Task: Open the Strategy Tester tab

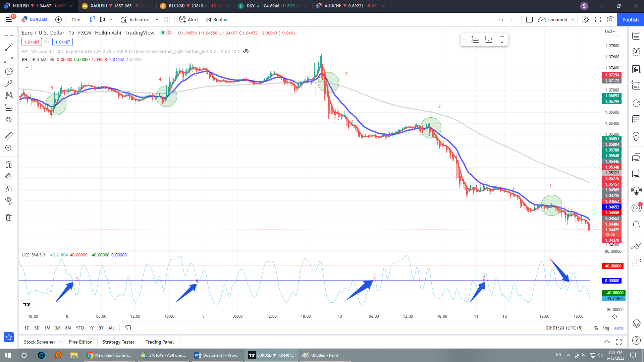Action: point(118,342)
